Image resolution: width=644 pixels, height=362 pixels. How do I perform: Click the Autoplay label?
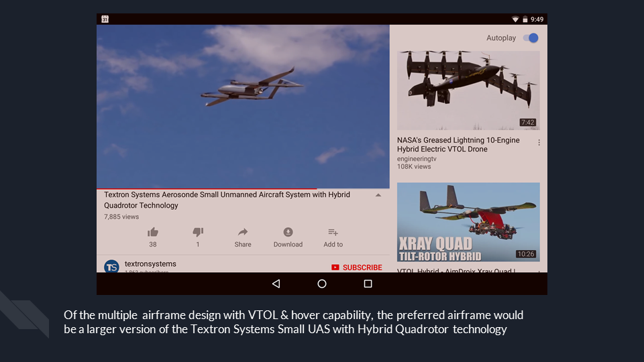[x=501, y=38]
